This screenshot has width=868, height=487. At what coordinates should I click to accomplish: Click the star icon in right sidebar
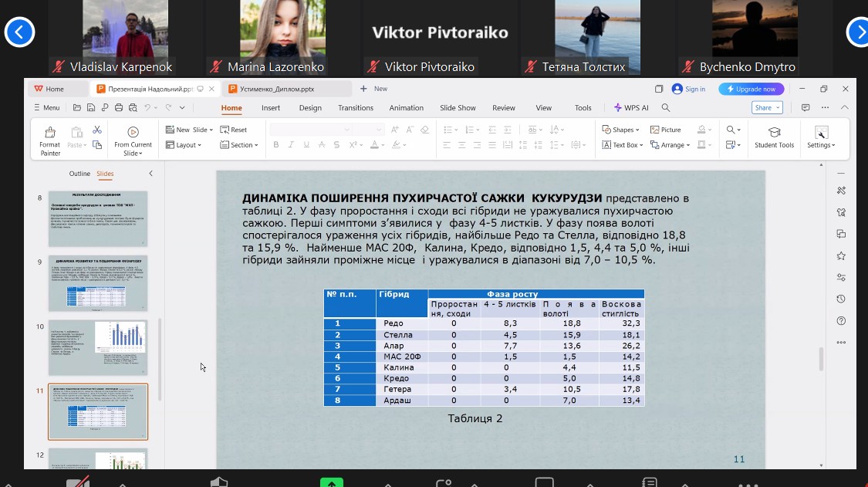click(x=842, y=255)
